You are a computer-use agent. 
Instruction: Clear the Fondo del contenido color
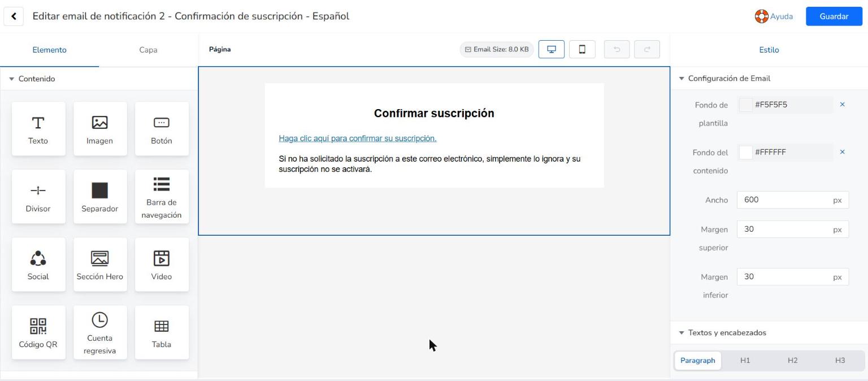tap(842, 152)
